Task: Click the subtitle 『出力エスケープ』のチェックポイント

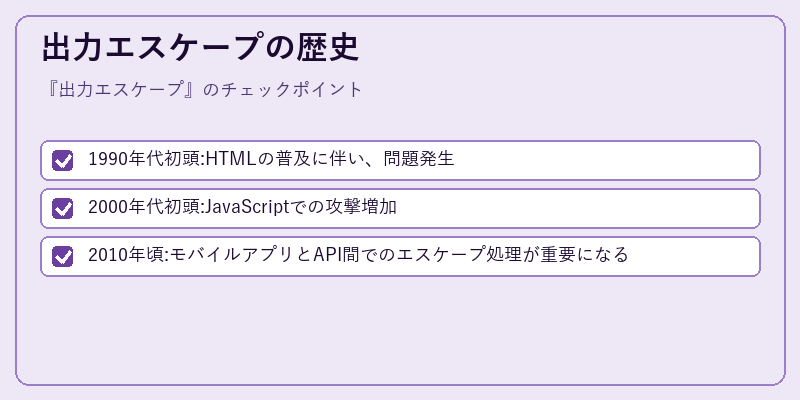Action: (x=203, y=90)
